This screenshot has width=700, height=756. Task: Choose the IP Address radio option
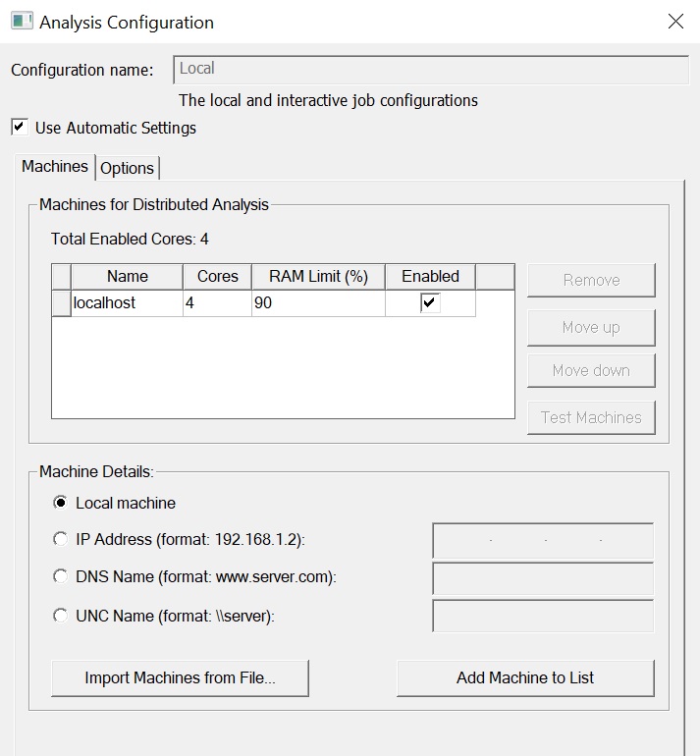click(x=61, y=539)
